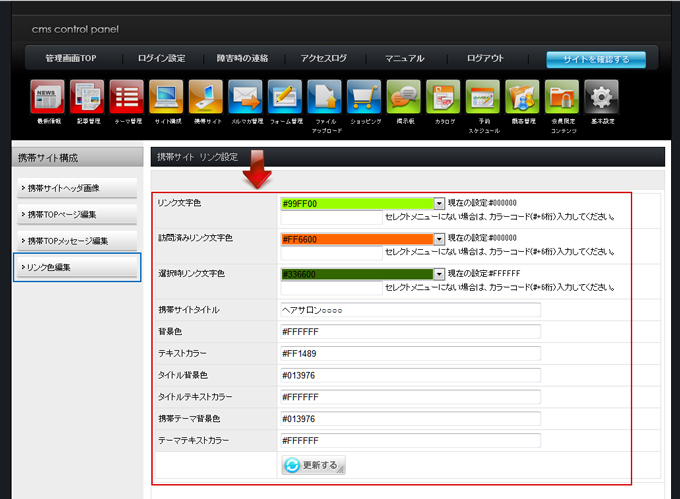Open the 記事管理 article management icon

[x=87, y=97]
